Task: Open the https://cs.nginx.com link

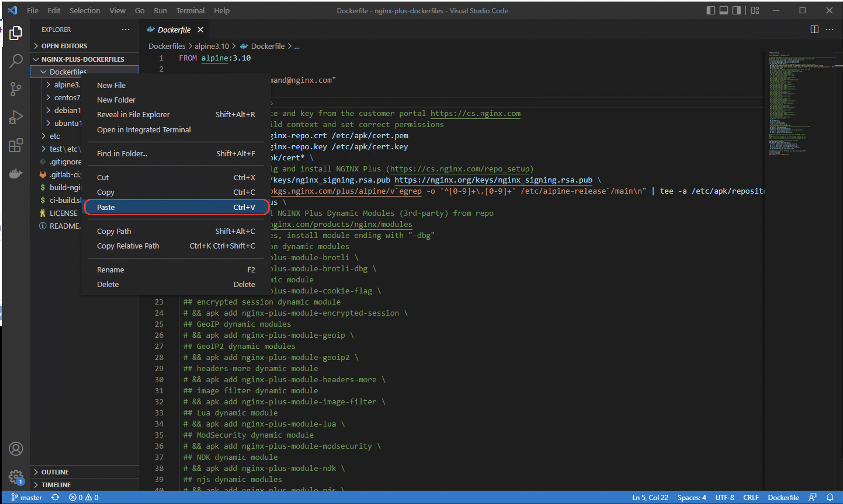Action: pos(476,113)
